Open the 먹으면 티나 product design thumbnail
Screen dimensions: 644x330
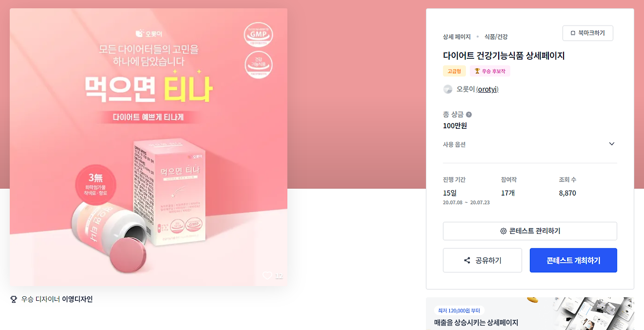[148, 147]
